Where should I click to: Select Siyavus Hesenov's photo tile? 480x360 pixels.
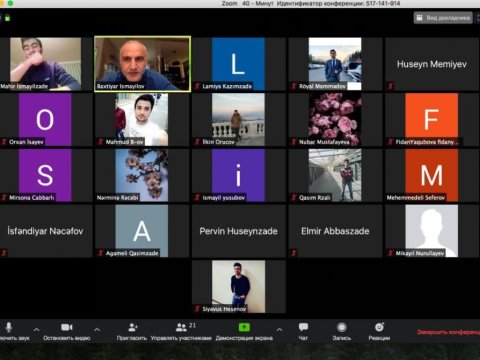(x=238, y=287)
